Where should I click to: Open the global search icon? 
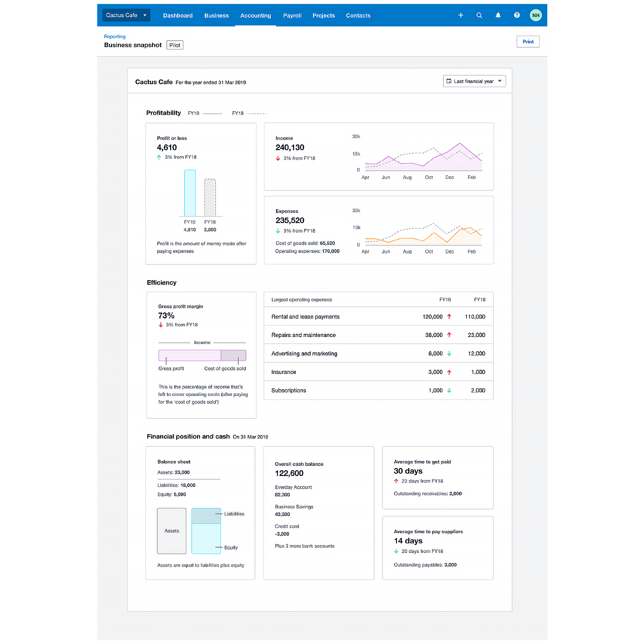click(479, 15)
